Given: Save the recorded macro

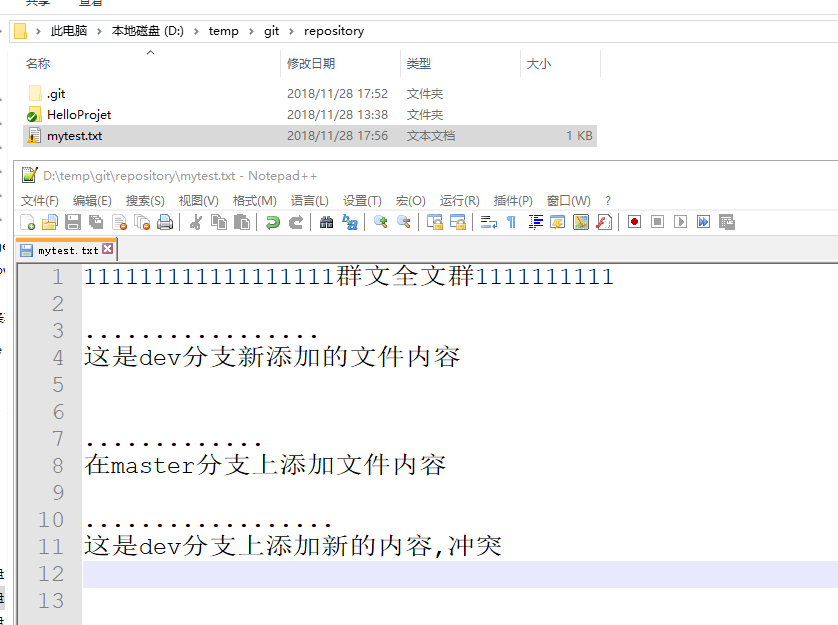Looking at the screenshot, I should [727, 222].
